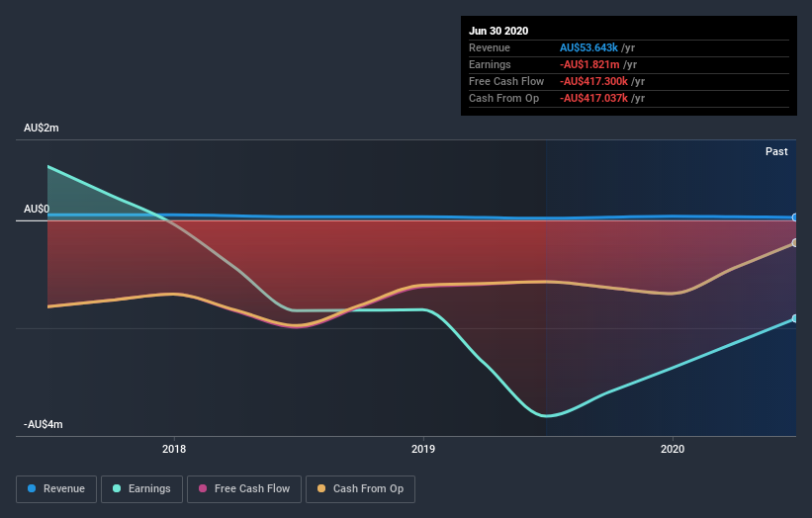Select the Revenue endpoint marker at Jun 2020
The width and height of the screenshot is (812, 518).
795,217
